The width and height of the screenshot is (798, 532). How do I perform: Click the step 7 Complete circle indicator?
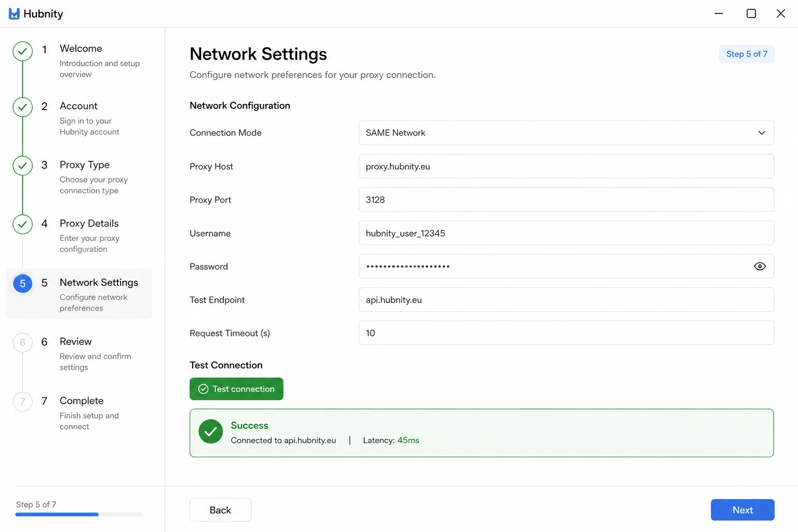click(x=22, y=402)
